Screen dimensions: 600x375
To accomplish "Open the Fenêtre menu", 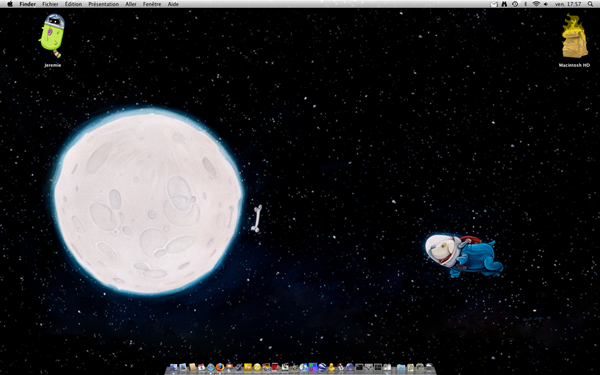I will [152, 4].
